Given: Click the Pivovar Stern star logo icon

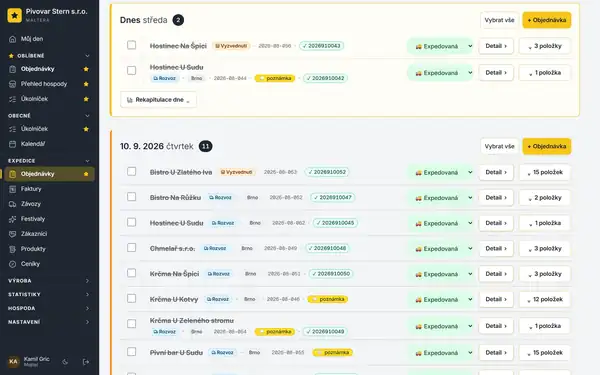Looking at the screenshot, I should tap(15, 15).
